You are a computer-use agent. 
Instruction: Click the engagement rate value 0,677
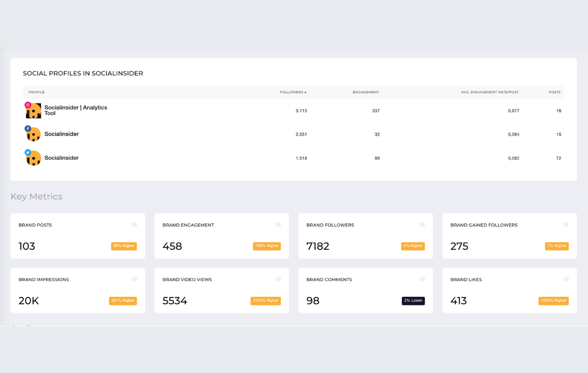pyautogui.click(x=514, y=111)
